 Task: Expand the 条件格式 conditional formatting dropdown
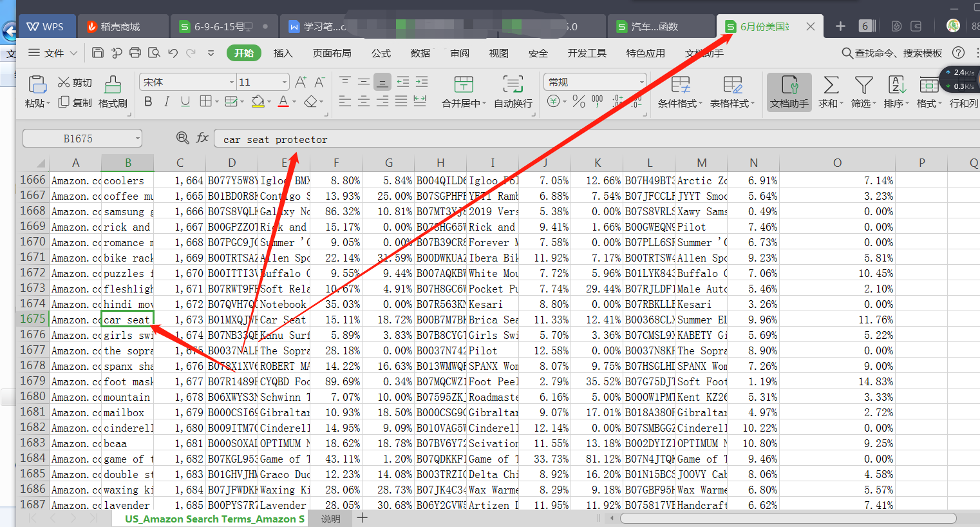(x=700, y=103)
